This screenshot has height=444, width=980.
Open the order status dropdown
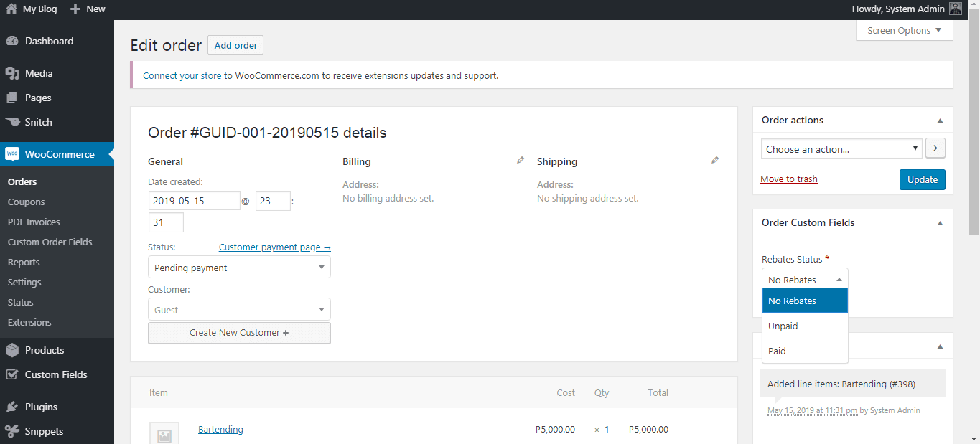point(239,267)
